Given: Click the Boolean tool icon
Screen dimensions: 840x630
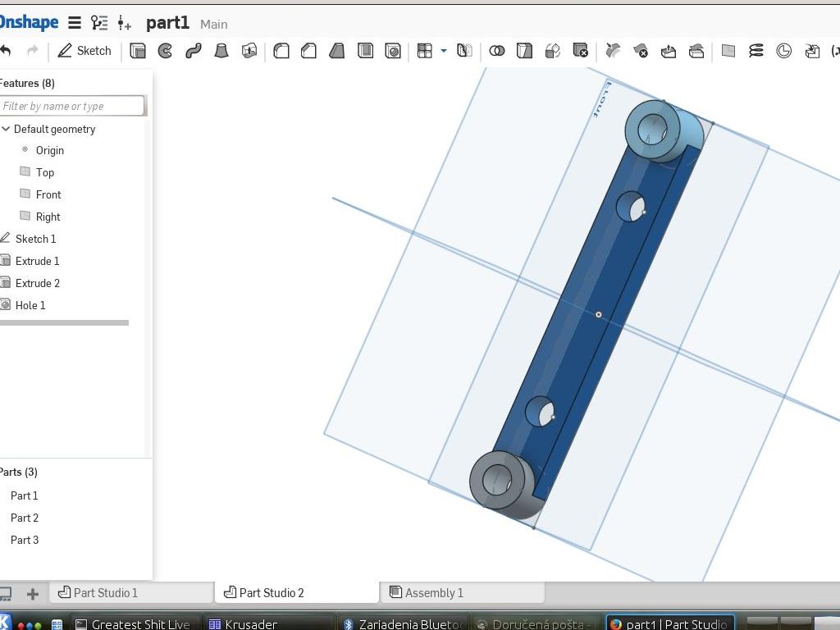Looking at the screenshot, I should pos(496,51).
